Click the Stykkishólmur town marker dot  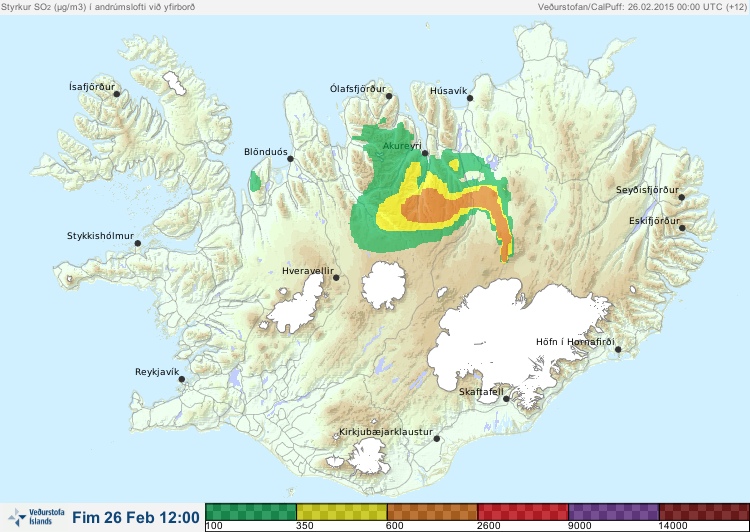tap(138, 244)
